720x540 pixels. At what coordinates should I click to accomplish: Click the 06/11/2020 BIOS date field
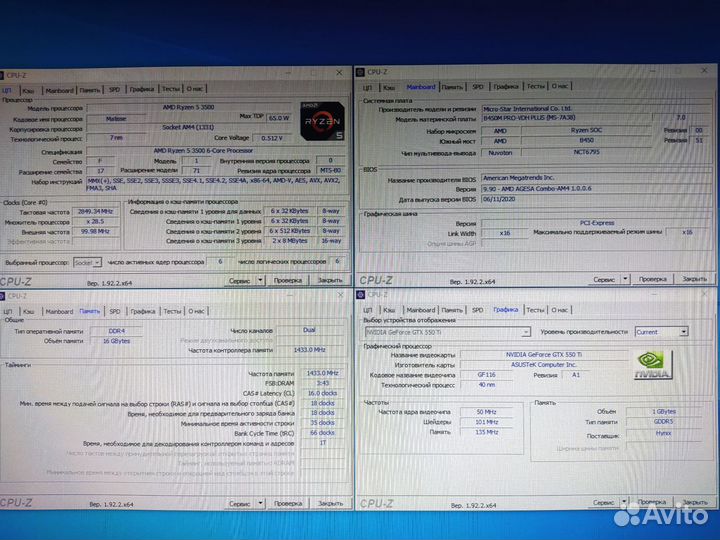[x=596, y=199]
